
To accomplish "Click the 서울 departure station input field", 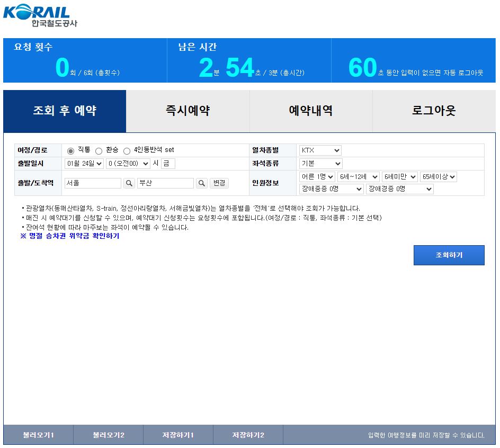I will click(x=93, y=183).
